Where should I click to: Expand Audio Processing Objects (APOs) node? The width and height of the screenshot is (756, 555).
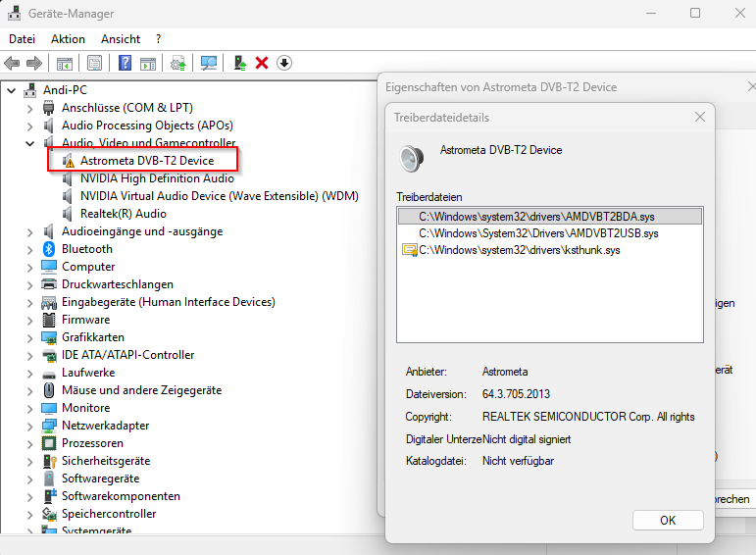click(x=29, y=126)
